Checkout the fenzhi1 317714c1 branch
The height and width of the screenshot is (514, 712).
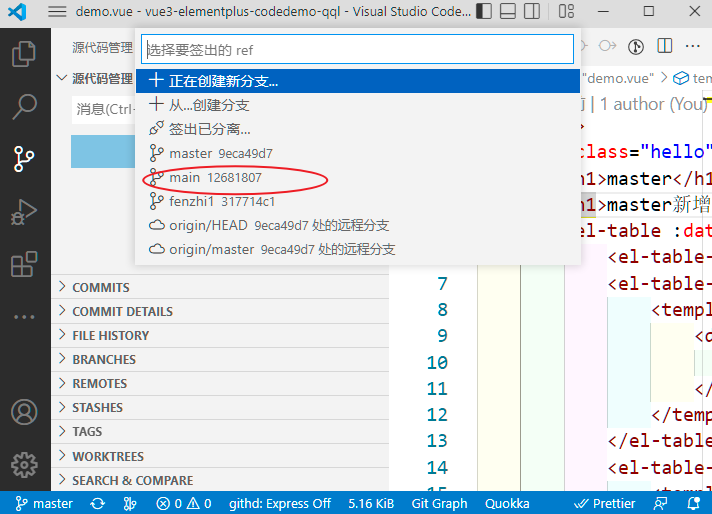point(358,201)
